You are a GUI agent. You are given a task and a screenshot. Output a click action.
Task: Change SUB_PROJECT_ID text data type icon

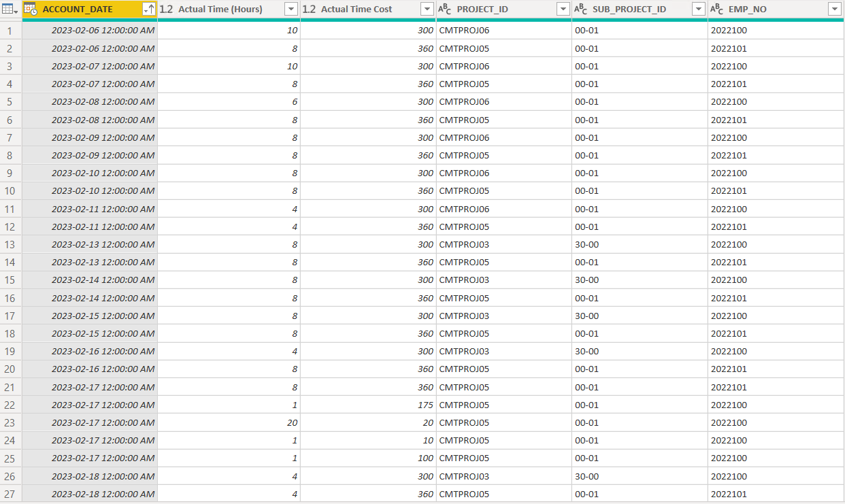pos(581,10)
